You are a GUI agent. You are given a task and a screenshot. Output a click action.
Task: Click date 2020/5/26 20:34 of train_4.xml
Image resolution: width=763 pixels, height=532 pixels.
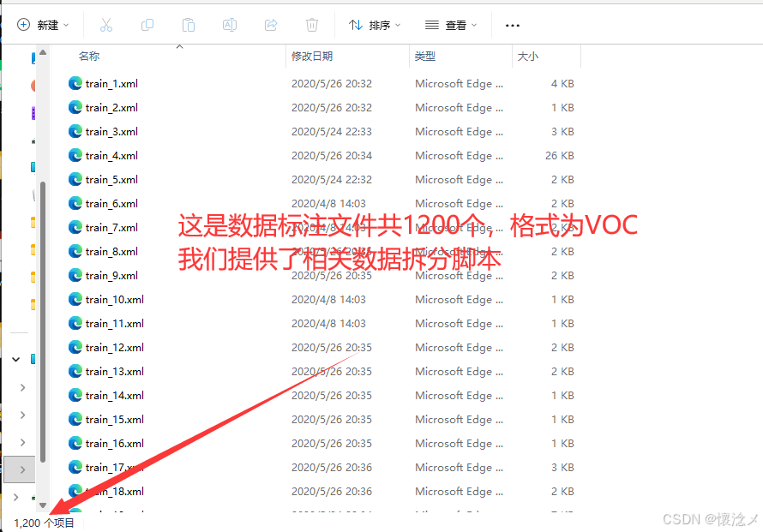click(332, 156)
